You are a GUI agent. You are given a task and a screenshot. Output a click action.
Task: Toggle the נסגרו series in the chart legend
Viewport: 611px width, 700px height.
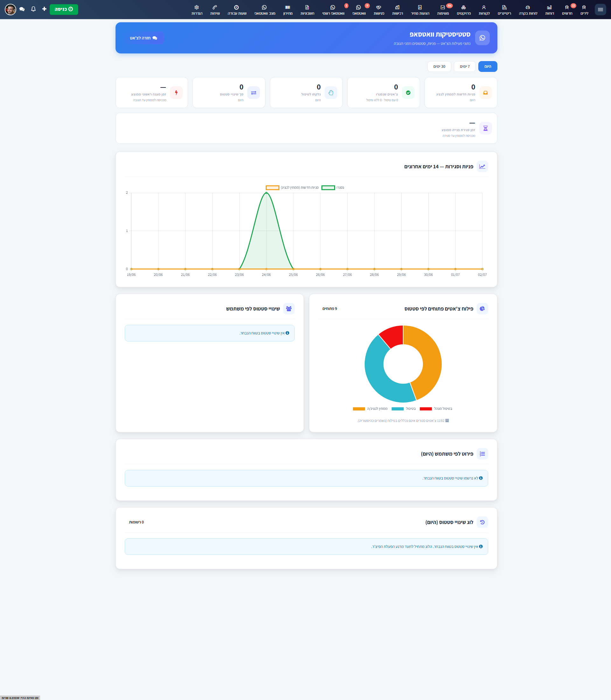(333, 187)
